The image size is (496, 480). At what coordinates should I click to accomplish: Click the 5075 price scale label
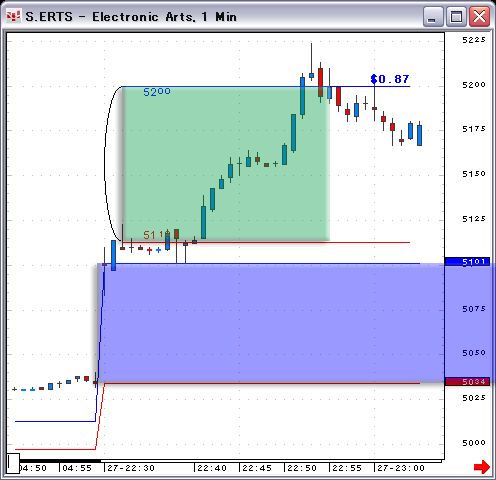point(474,309)
